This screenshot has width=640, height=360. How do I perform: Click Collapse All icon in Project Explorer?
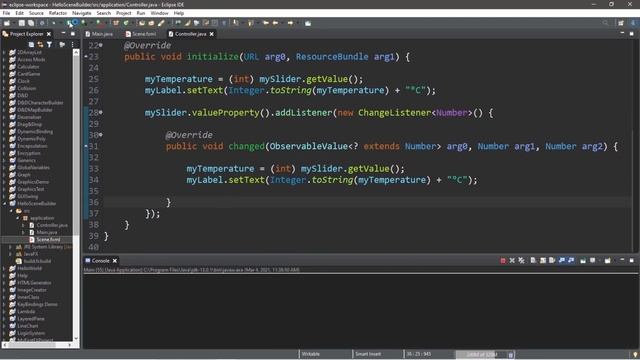click(31, 44)
